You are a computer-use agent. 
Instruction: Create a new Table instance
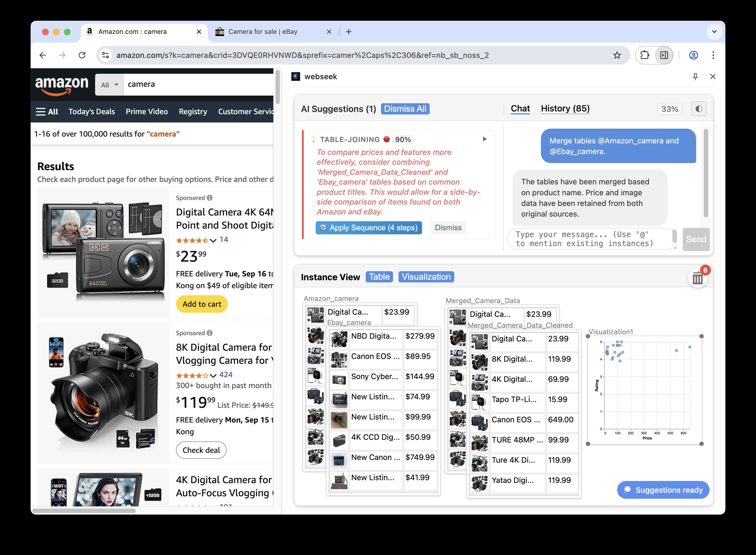click(x=379, y=277)
